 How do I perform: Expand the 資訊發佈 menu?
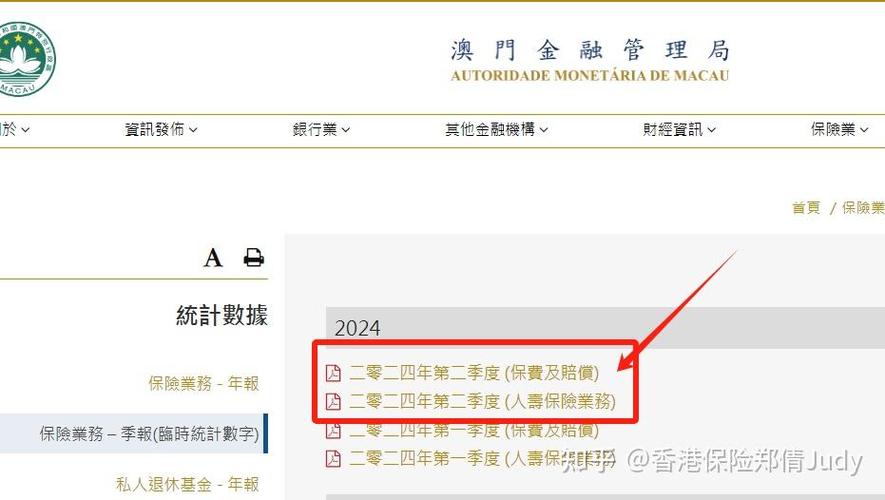(x=161, y=130)
